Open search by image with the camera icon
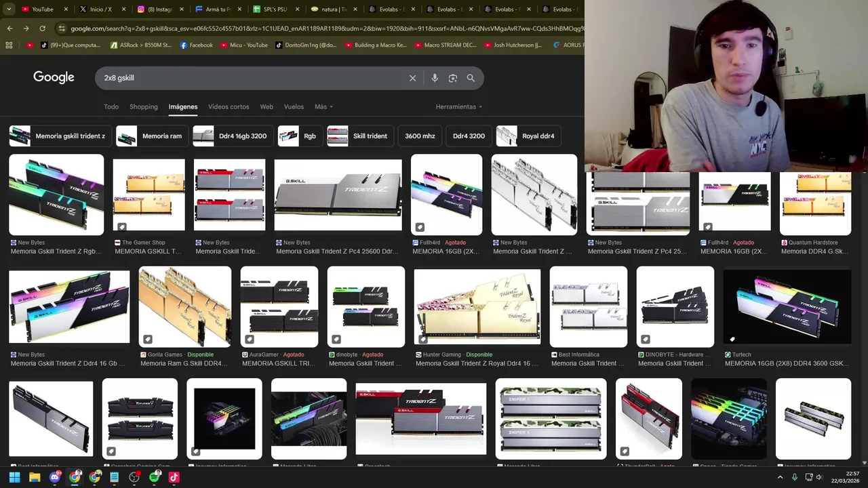 point(453,78)
